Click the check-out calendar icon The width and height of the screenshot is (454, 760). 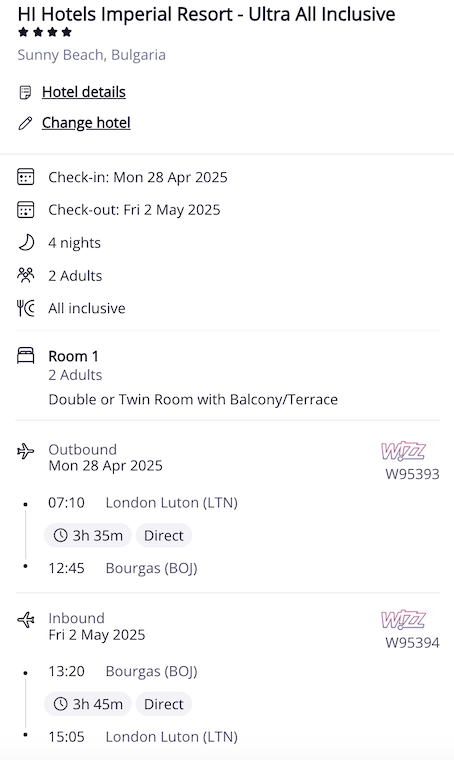pos(26,210)
